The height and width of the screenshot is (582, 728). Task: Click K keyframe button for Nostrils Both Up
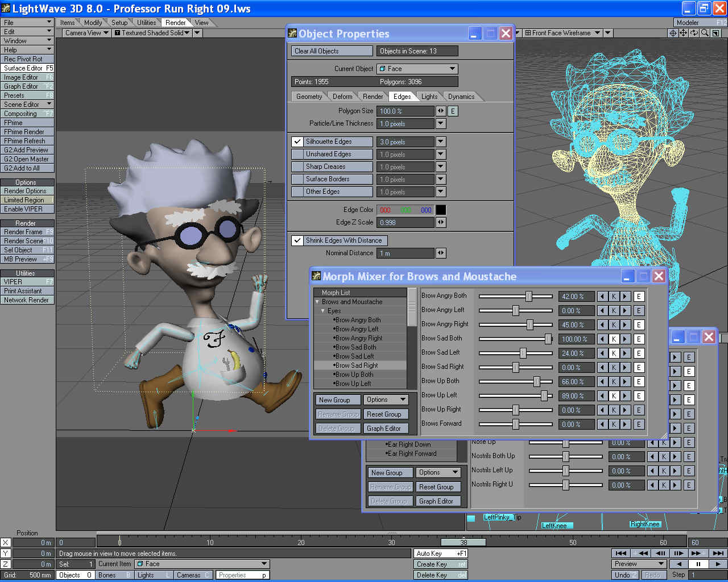pyautogui.click(x=664, y=457)
